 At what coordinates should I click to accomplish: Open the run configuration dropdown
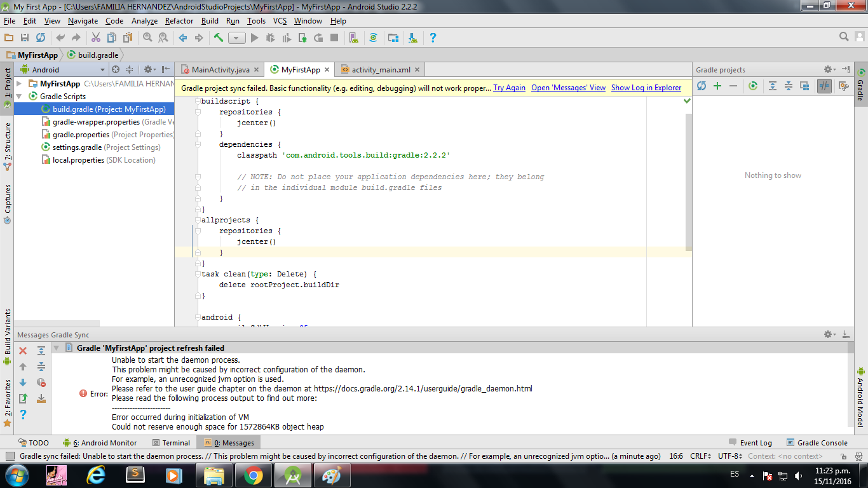(237, 38)
